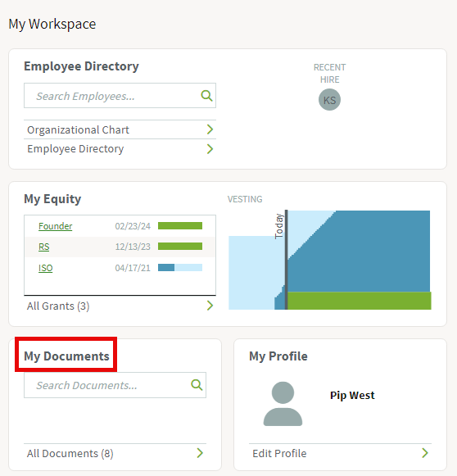Click the My Documents heading
Viewport: 457px width, 476px height.
click(x=66, y=356)
